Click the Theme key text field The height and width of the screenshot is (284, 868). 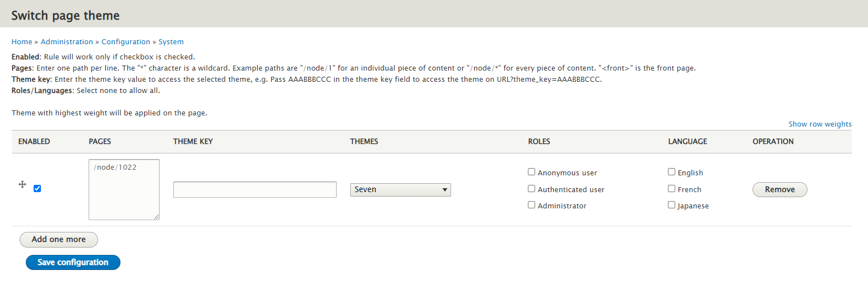255,189
